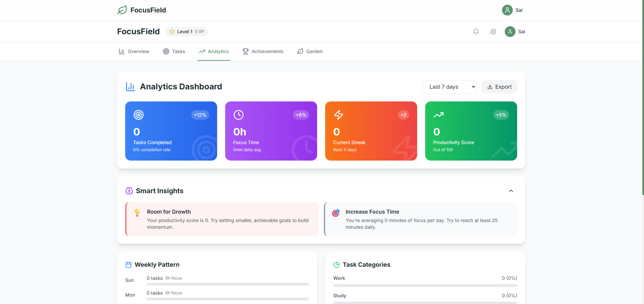The height and width of the screenshot is (304, 644).
Task: Click the Garden leaf icon
Action: pos(300,51)
